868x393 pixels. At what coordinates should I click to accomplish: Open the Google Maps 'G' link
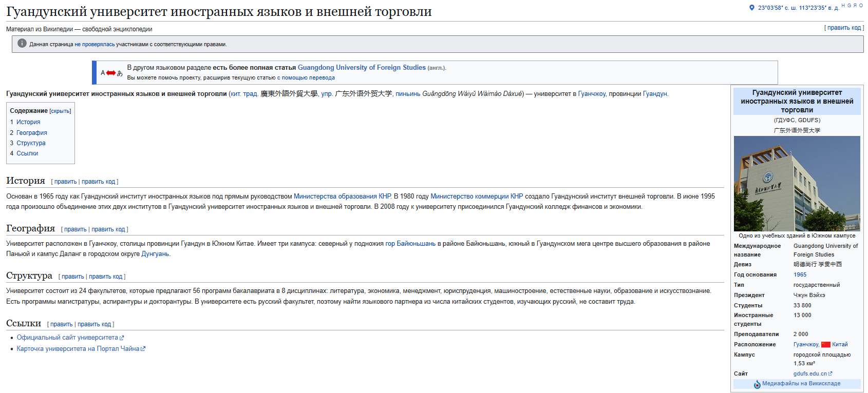[849, 6]
